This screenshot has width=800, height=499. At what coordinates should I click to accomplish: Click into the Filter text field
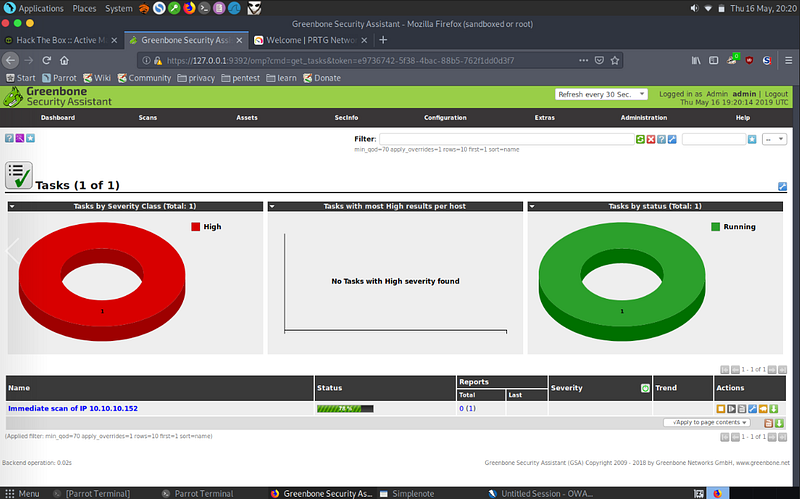507,139
